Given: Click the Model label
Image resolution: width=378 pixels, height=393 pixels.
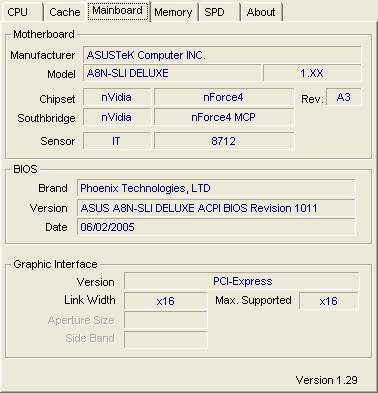Looking at the screenshot, I should (x=61, y=74).
